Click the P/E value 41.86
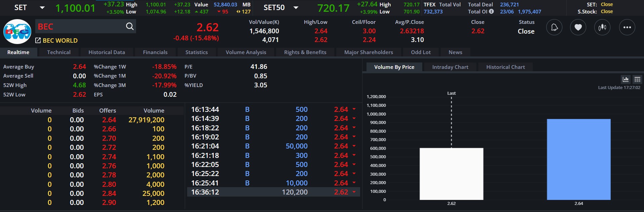Viewport: 644px width, 212px height. (x=259, y=67)
